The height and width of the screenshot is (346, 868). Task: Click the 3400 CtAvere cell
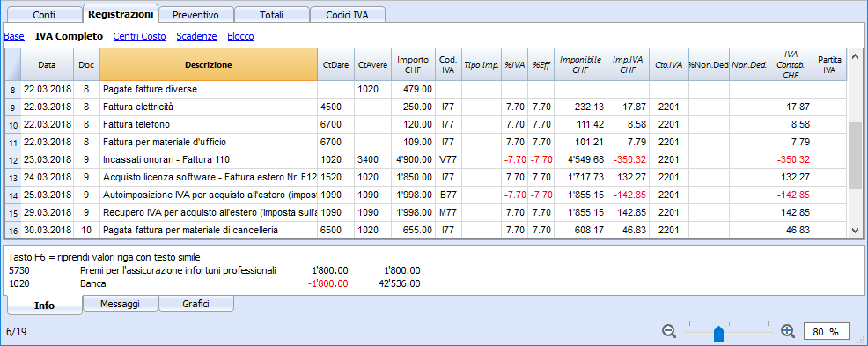pos(372,160)
